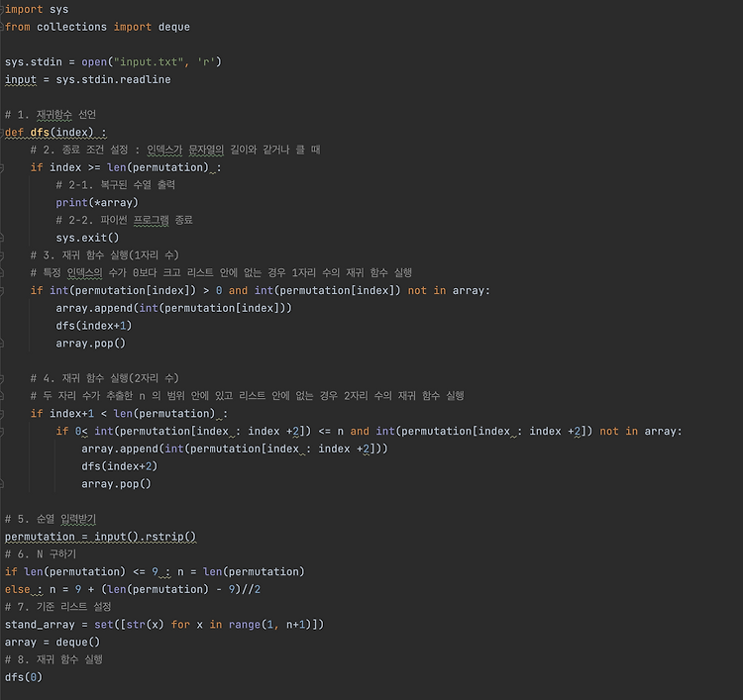Image resolution: width=743 pixels, height=700 pixels.
Task: Click the 'array = deque()' line
Action: [53, 643]
